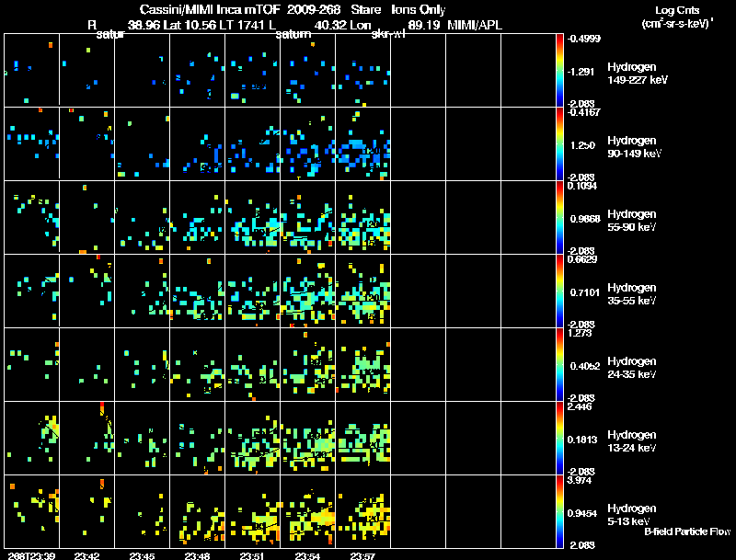Viewport: 736px width, 560px height.
Task: Click the 'Lat 10.56' header value
Action: 190,26
